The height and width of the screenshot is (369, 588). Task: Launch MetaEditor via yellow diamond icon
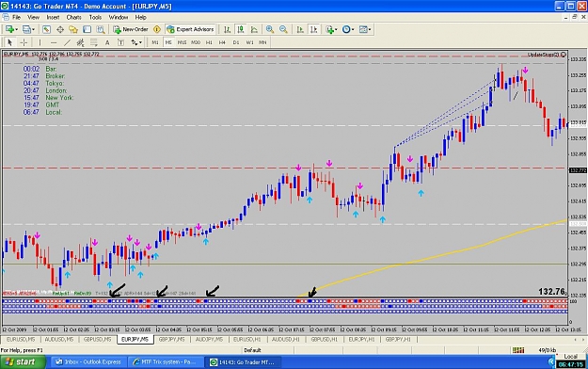(x=157, y=29)
